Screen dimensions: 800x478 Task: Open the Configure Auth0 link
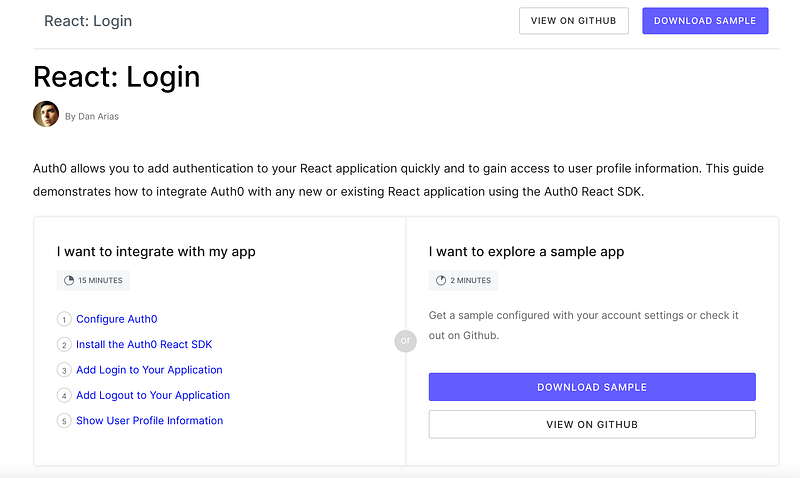pos(117,320)
